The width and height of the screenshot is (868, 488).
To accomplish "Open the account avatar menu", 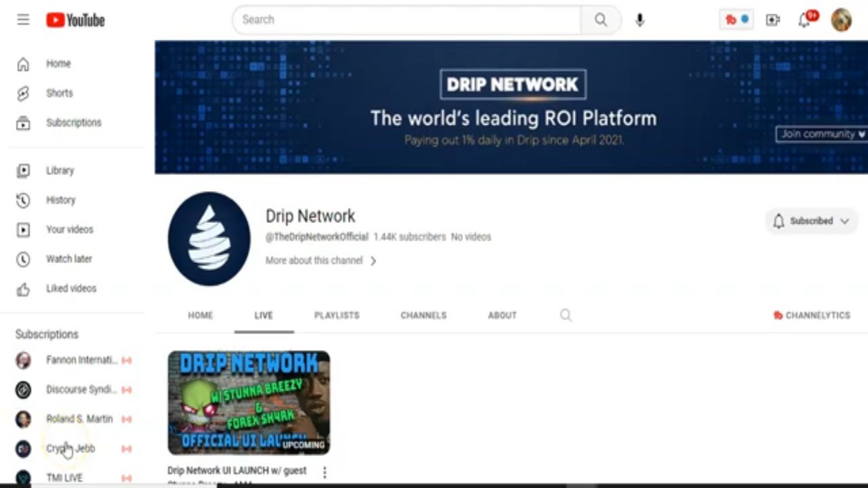I will tap(842, 20).
